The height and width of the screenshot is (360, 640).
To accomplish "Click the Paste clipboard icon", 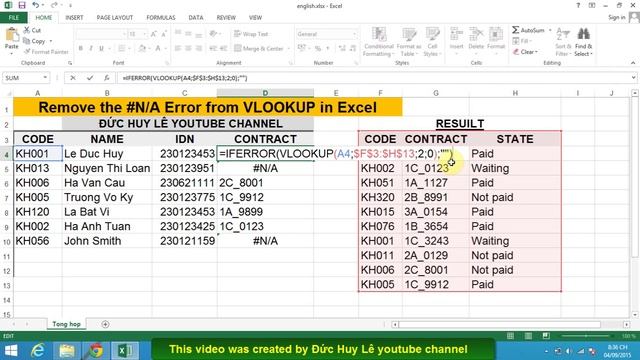I will click(x=12, y=35).
